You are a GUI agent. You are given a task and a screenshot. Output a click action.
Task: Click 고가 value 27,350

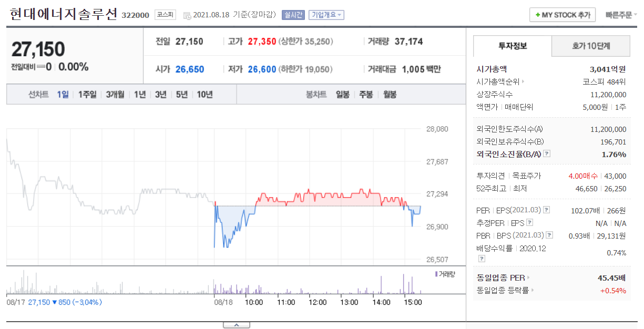[x=262, y=42]
